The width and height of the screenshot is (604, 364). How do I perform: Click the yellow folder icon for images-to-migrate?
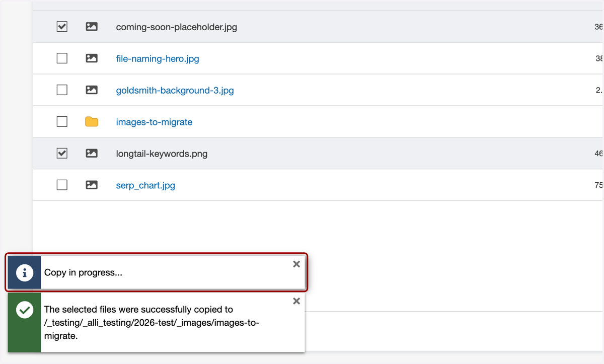tap(92, 121)
